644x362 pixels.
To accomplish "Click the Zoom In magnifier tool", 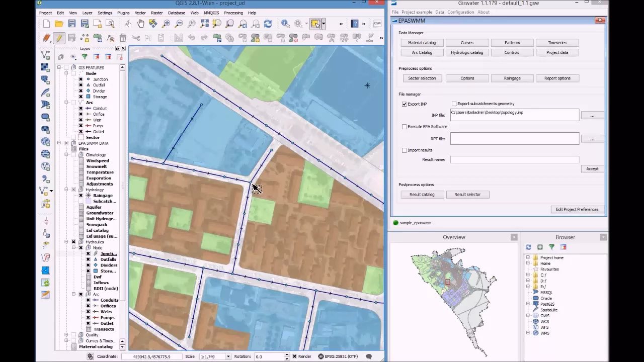I will (166, 24).
